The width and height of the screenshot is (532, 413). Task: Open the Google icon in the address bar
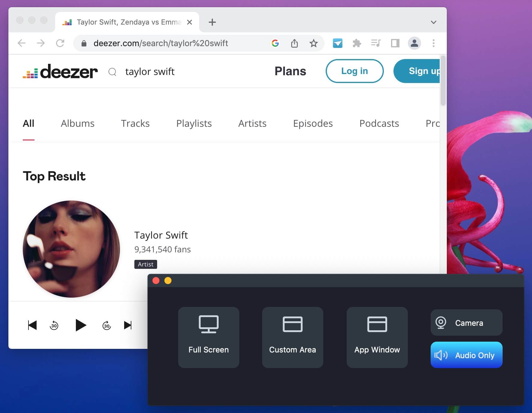[x=275, y=43]
